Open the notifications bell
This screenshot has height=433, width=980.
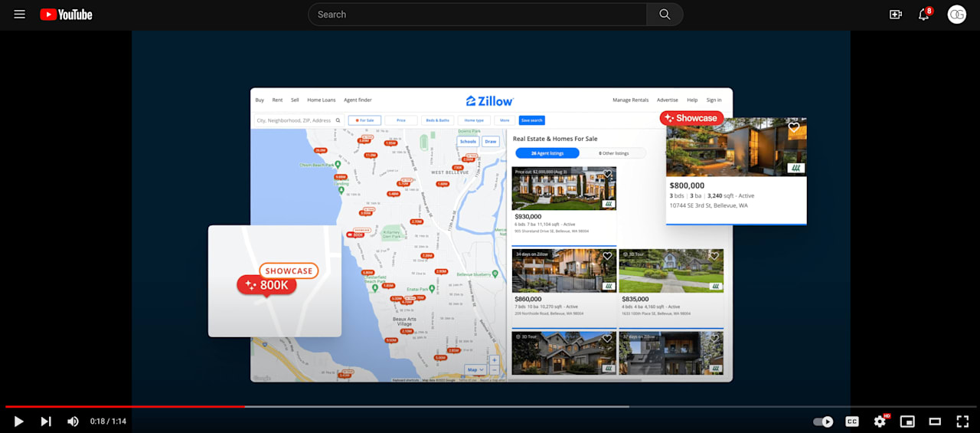(x=923, y=15)
